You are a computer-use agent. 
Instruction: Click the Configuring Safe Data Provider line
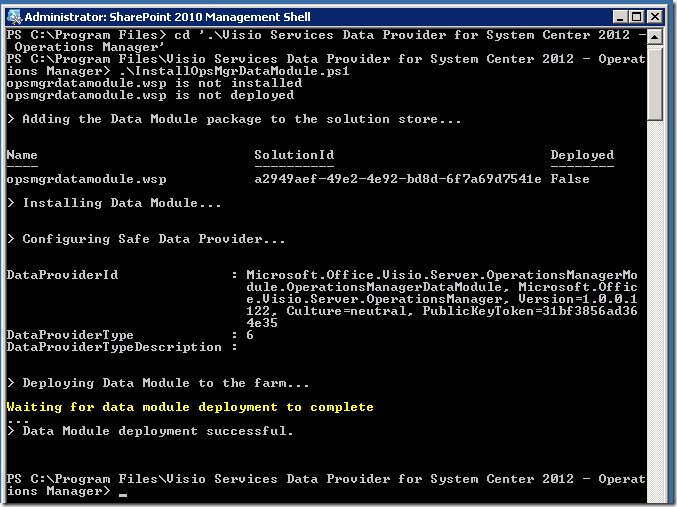146,239
